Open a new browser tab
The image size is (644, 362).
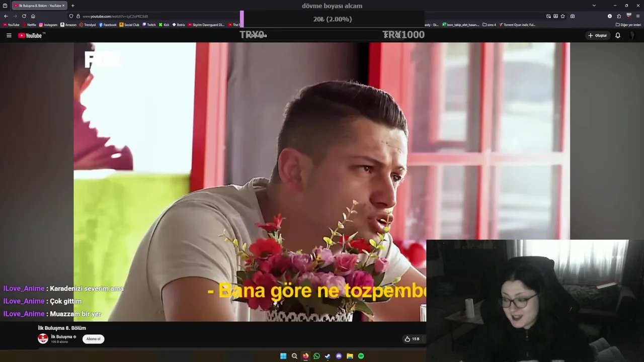coord(72,6)
